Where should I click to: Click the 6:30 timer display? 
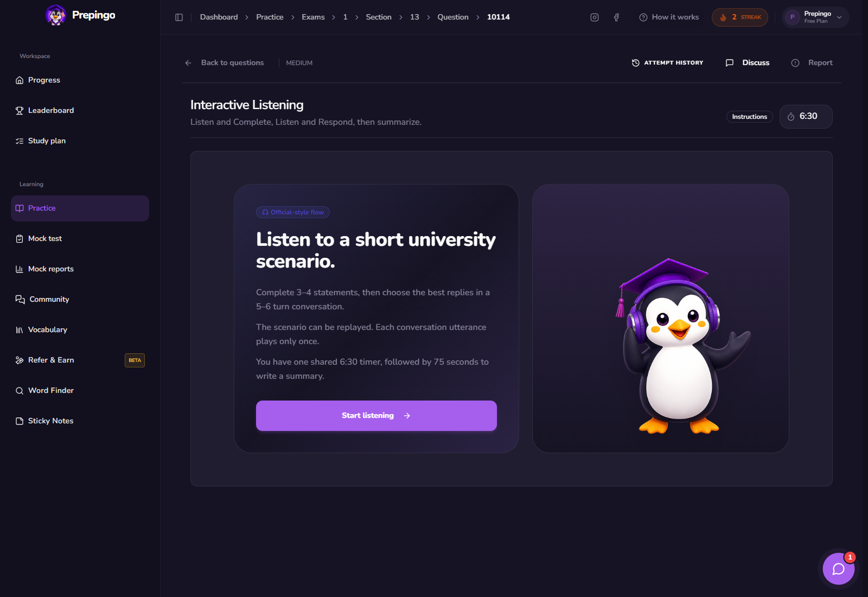coord(806,117)
